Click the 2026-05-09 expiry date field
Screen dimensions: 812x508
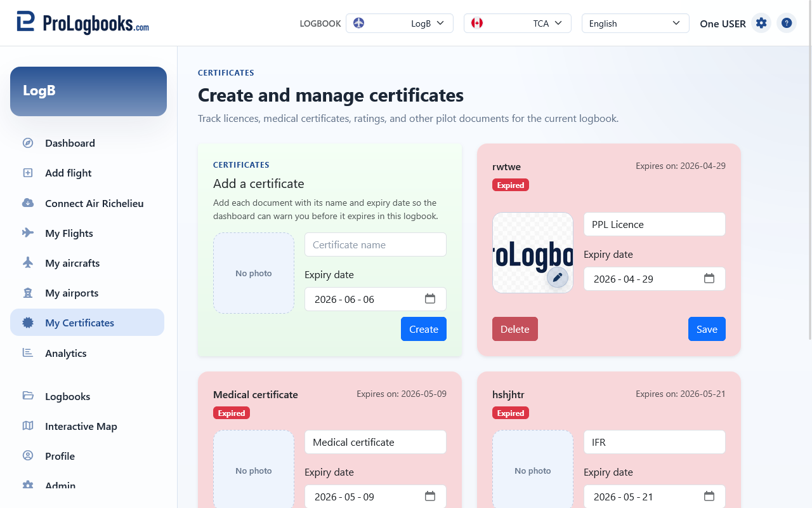[x=376, y=497]
